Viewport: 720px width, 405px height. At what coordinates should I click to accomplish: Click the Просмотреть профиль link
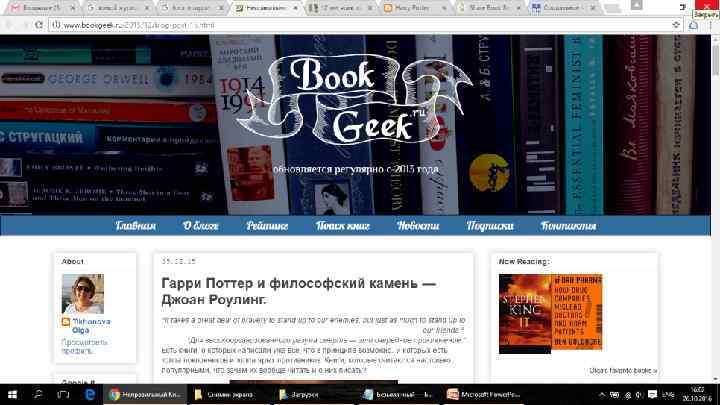tap(84, 346)
